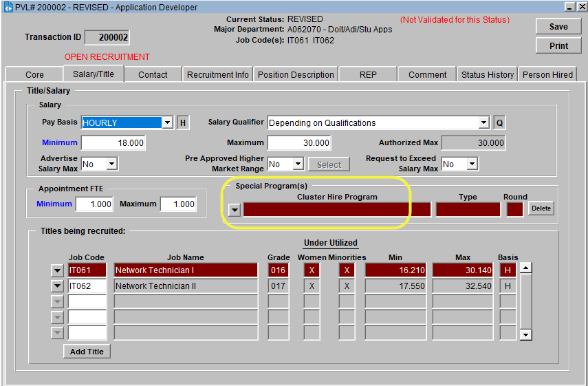
Task: Toggle Minorities X for Network Technician I
Action: pyautogui.click(x=347, y=270)
